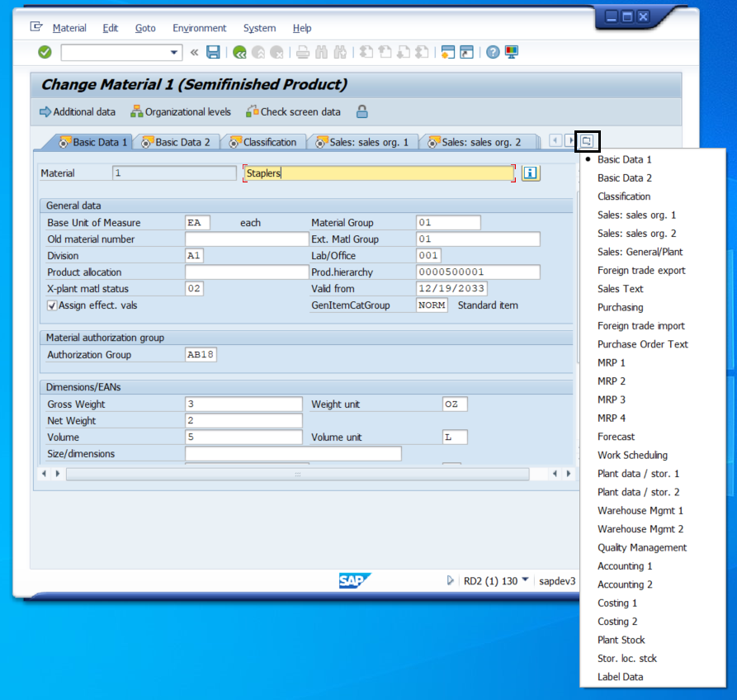Open Help with the question mark icon
737x700 pixels.
pyautogui.click(x=493, y=52)
